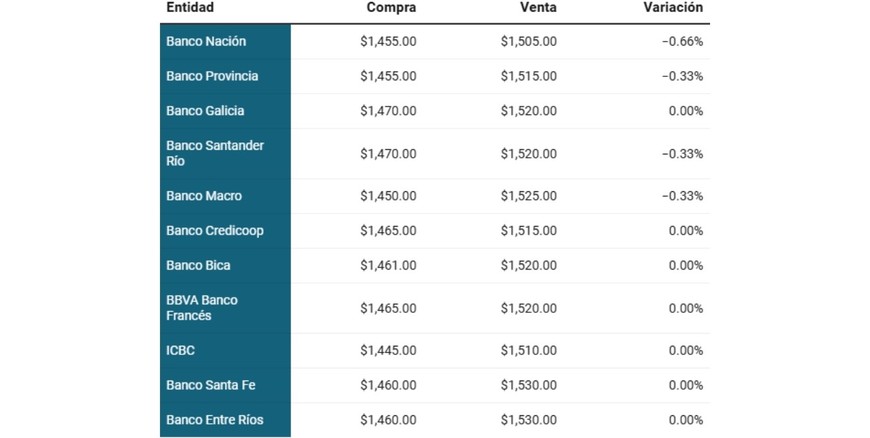Sort by the Compra column header
Image resolution: width=870 pixels, height=438 pixels.
(391, 8)
